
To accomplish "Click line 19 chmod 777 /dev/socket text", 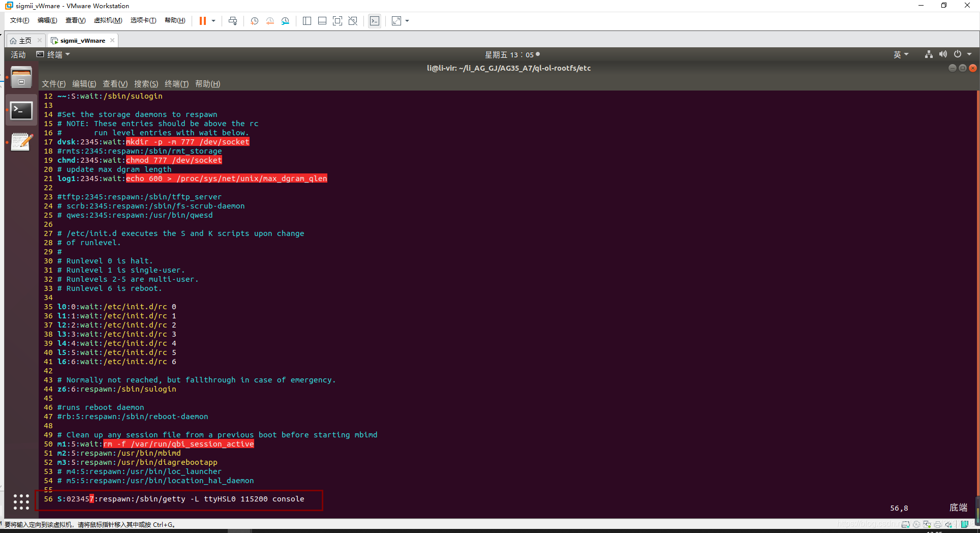I will tap(174, 160).
